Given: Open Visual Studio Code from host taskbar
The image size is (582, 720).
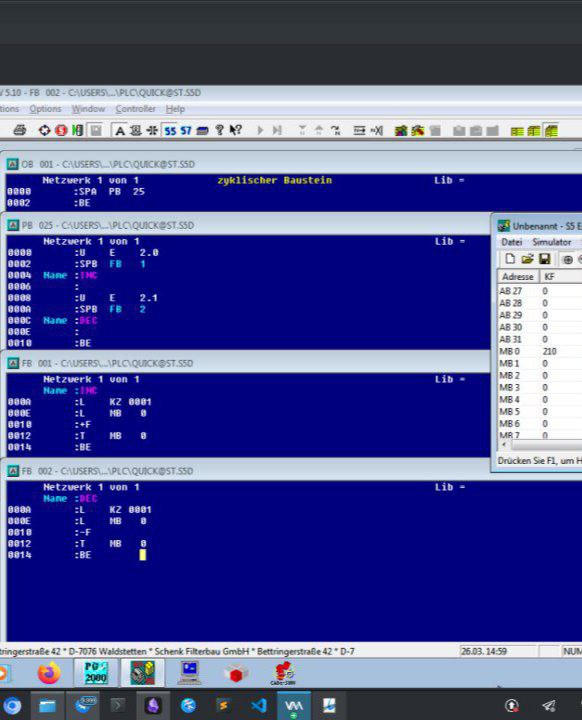Looking at the screenshot, I should [x=259, y=705].
